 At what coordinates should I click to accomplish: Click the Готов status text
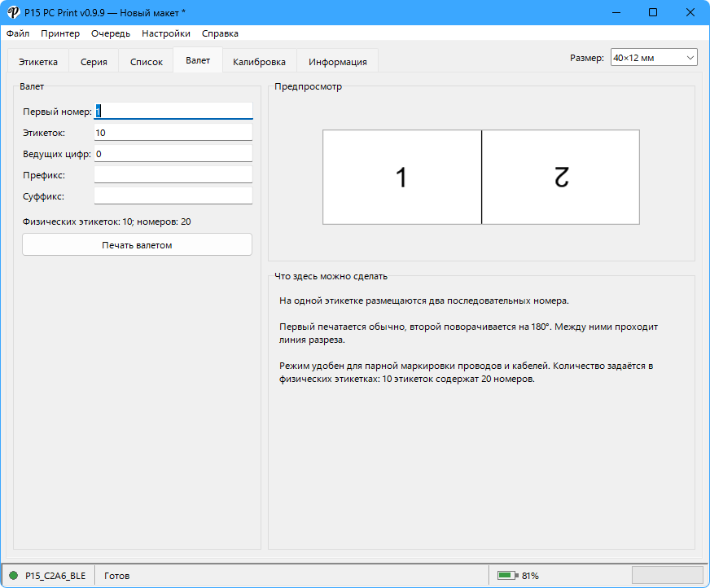[x=116, y=575]
